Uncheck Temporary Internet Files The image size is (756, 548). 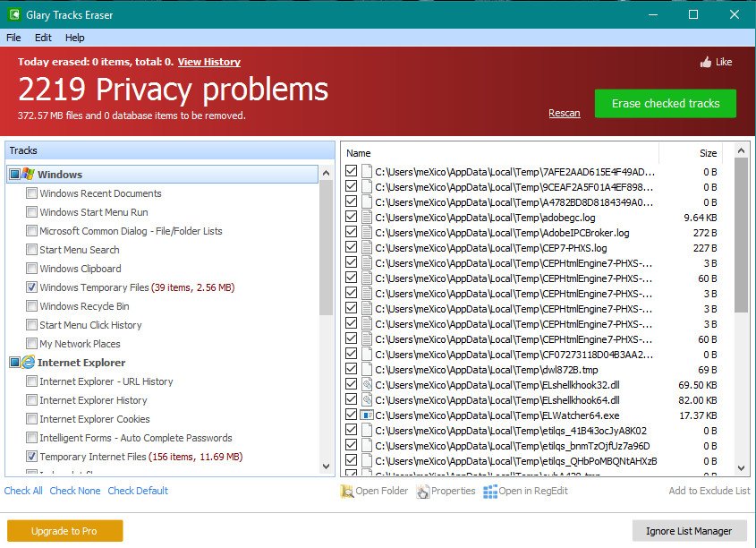31,457
